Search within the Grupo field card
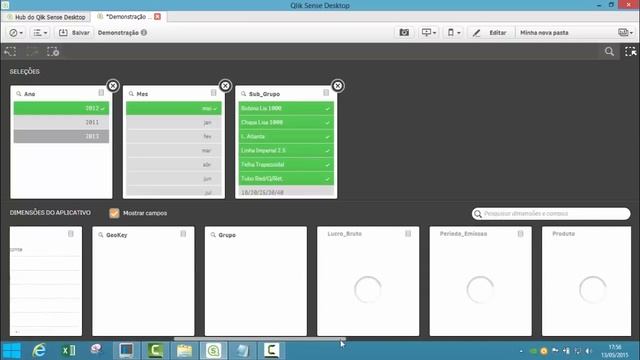 tap(213, 235)
